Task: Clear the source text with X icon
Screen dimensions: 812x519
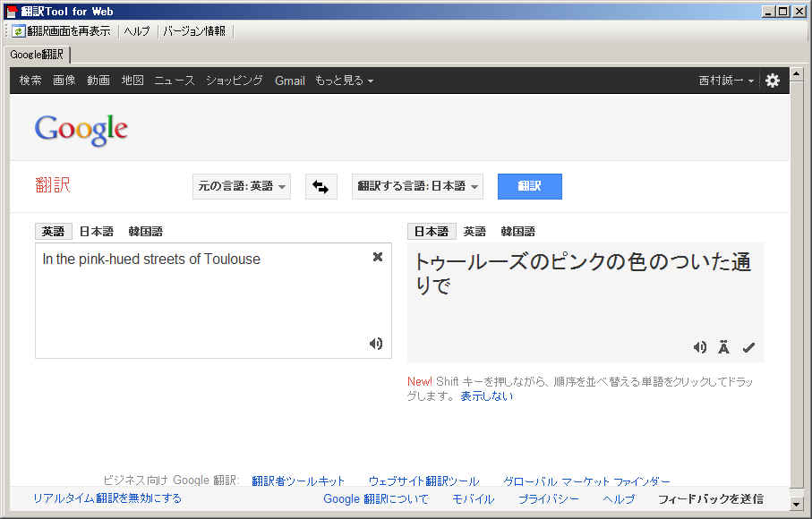Action: 378,257
